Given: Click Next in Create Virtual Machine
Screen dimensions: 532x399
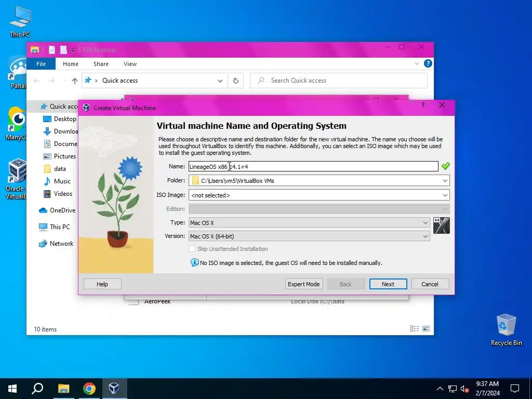Looking at the screenshot, I should click(388, 284).
